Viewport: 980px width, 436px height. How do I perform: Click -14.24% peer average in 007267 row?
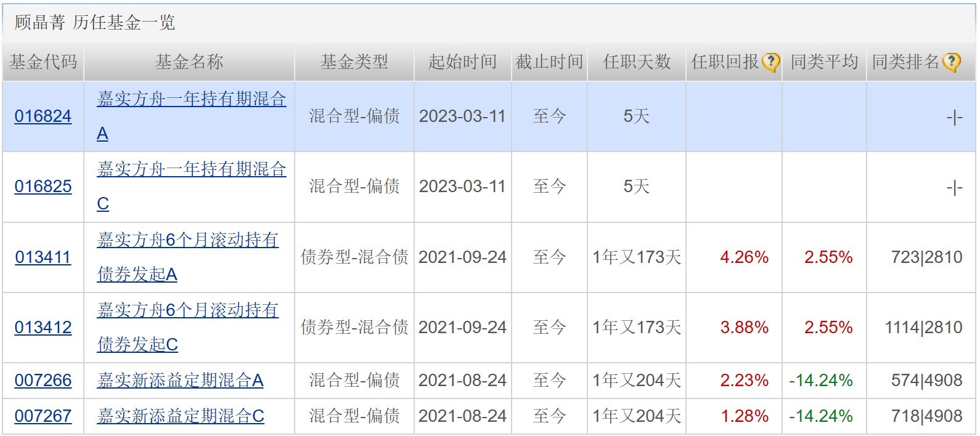tap(821, 416)
